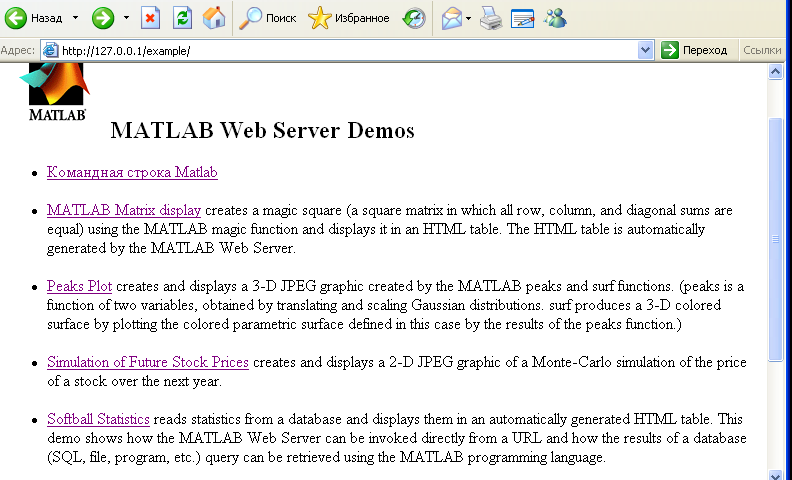
Task: Click the MATLAB Web Server Demos heading
Action: (262, 130)
